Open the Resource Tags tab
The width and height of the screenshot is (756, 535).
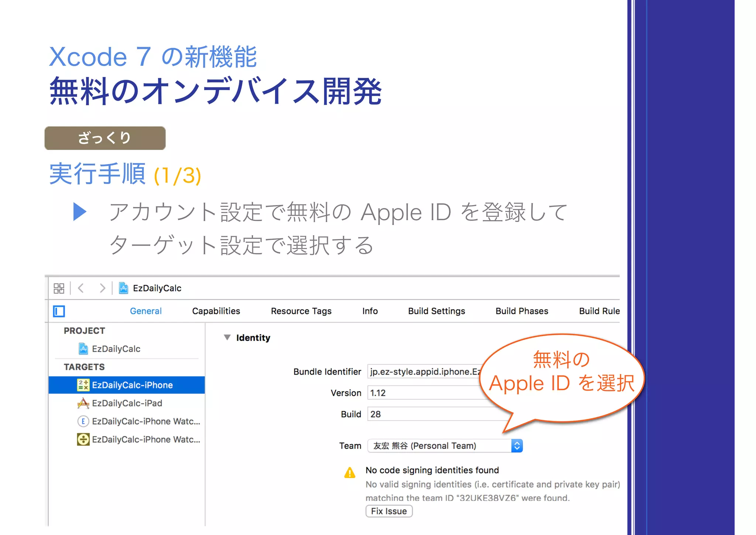[x=301, y=311]
